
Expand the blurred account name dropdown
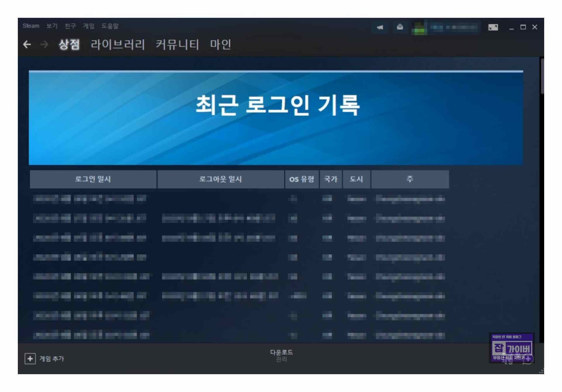453,27
